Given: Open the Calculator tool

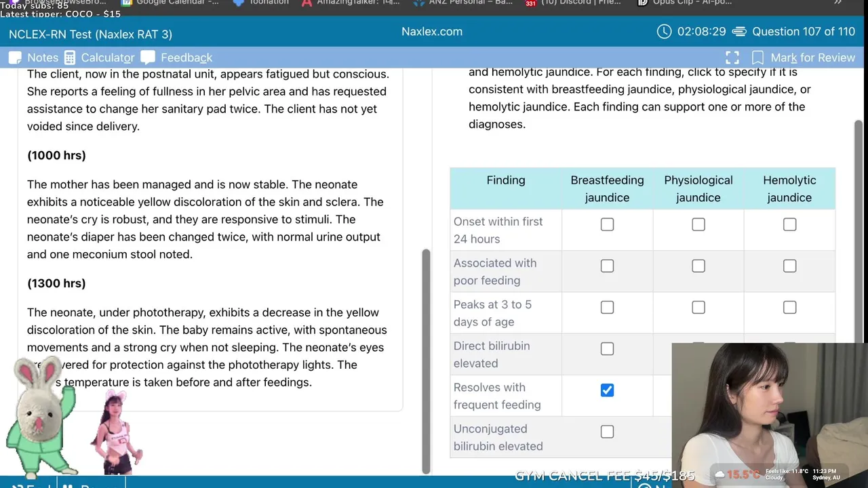Looking at the screenshot, I should point(99,58).
